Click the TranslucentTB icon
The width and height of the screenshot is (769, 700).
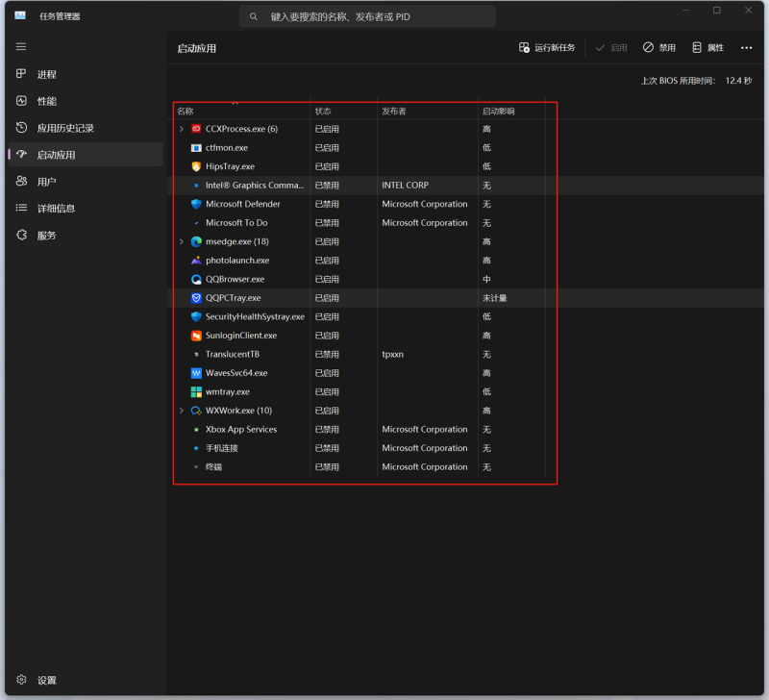click(x=196, y=354)
